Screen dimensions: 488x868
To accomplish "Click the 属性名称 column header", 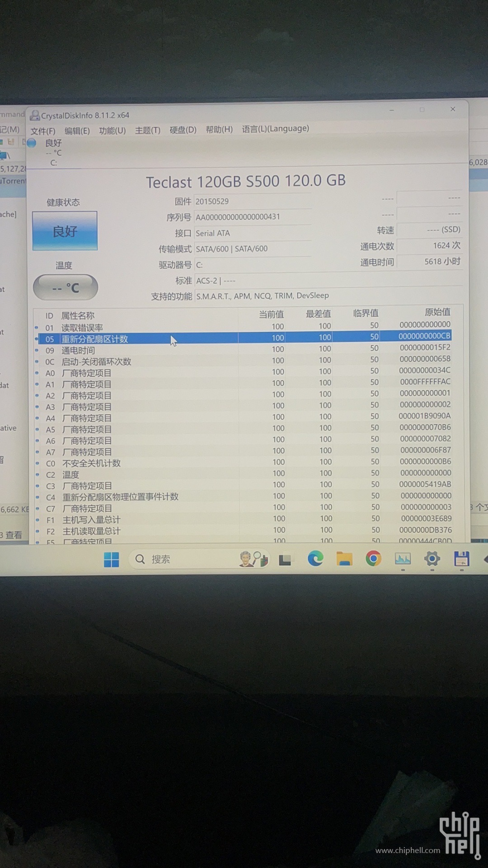I will pyautogui.click(x=78, y=315).
